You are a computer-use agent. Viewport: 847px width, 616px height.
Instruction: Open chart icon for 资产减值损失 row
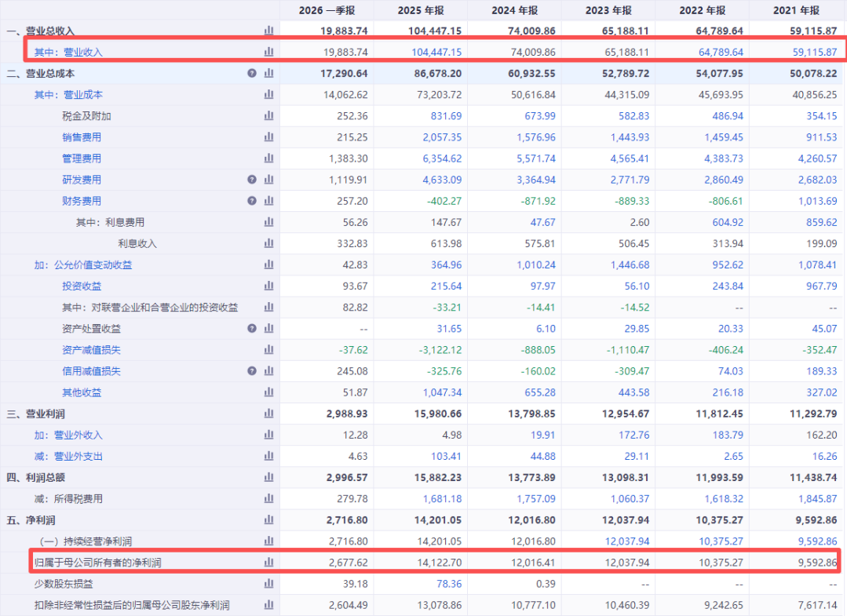click(269, 350)
